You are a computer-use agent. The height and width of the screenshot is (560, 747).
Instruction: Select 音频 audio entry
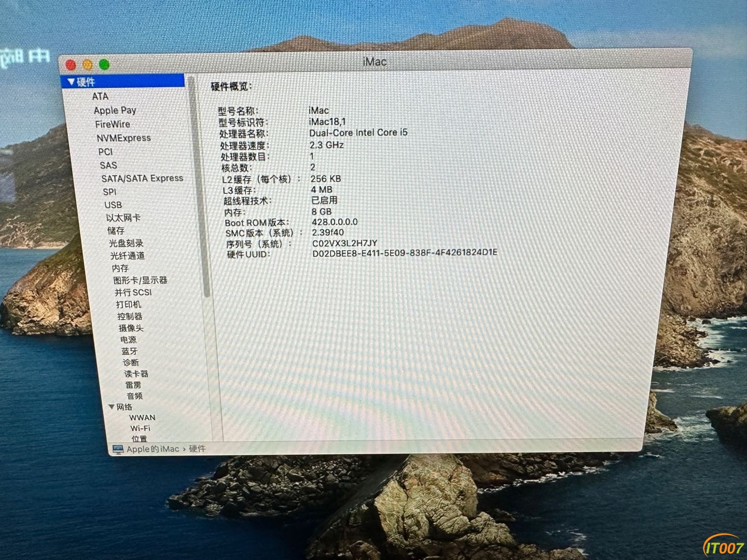(134, 396)
